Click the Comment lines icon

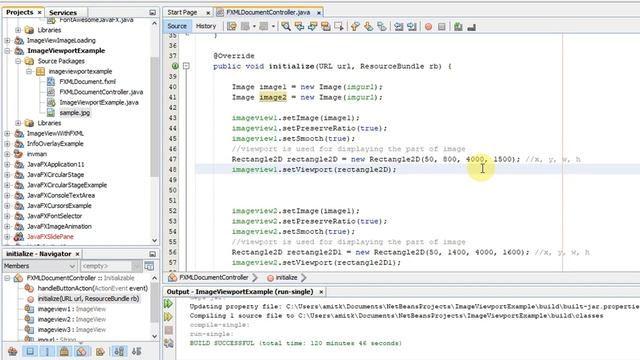pyautogui.click(x=458, y=27)
